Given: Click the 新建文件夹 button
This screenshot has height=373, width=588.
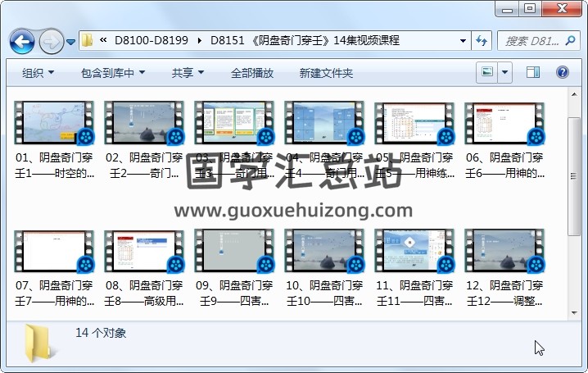Looking at the screenshot, I should 326,73.
